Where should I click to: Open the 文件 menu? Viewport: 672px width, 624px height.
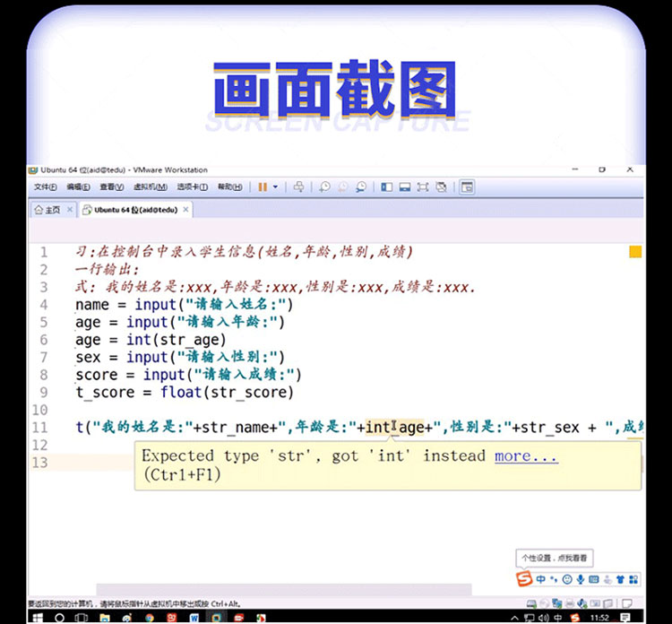pyautogui.click(x=45, y=187)
